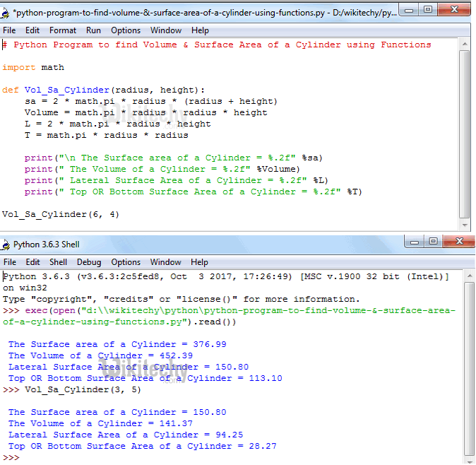This screenshot has width=476, height=465.
Task: Minimize the Python 3.6.3 Shell window
Action: pyautogui.click(x=415, y=242)
